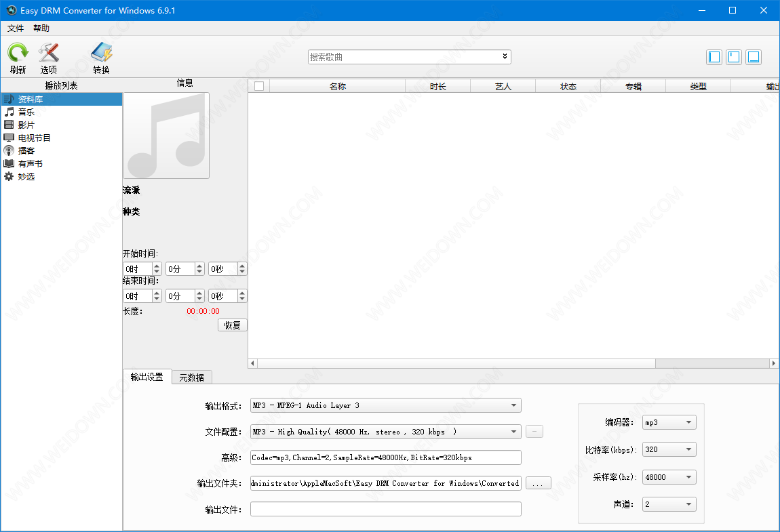Viewport: 780px width, 532px height.
Task: Select 资料库 in the playlist
Action: [61, 99]
